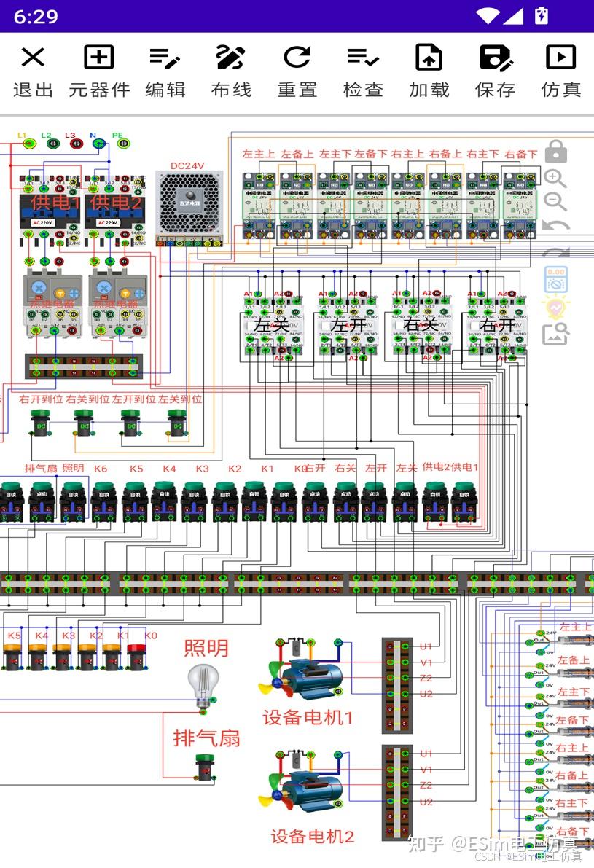Select the 供电1 contactor
The width and height of the screenshot is (594, 868).
coord(51,211)
